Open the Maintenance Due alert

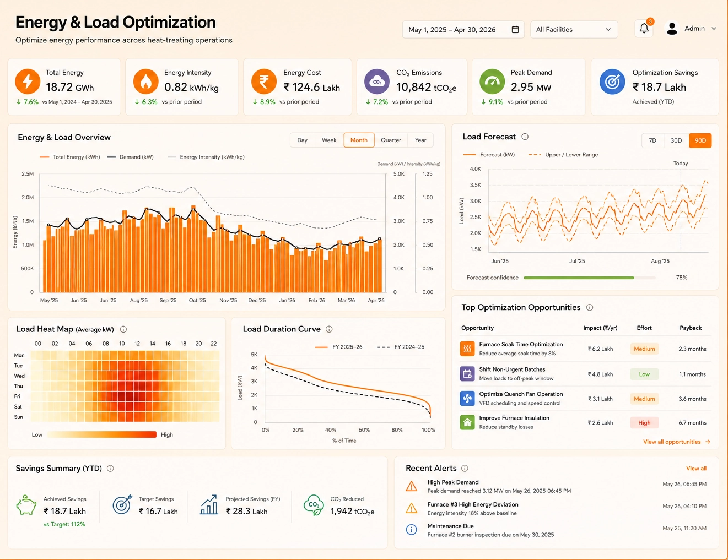[x=556, y=530]
